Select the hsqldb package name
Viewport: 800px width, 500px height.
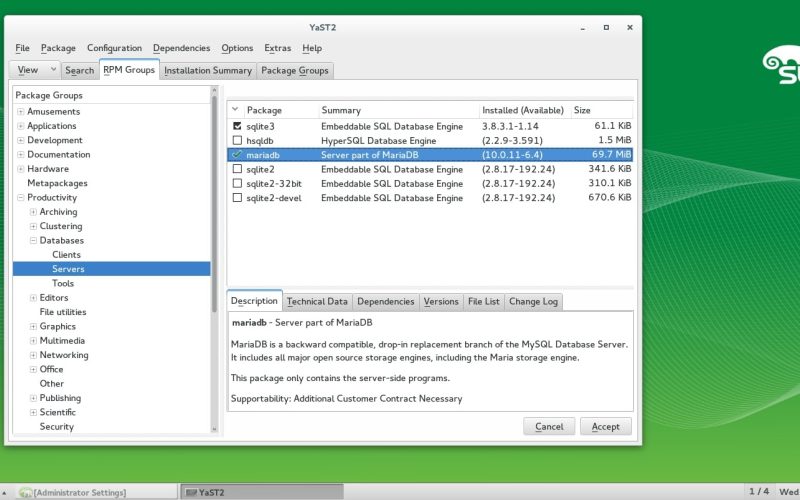pyautogui.click(x=260, y=140)
